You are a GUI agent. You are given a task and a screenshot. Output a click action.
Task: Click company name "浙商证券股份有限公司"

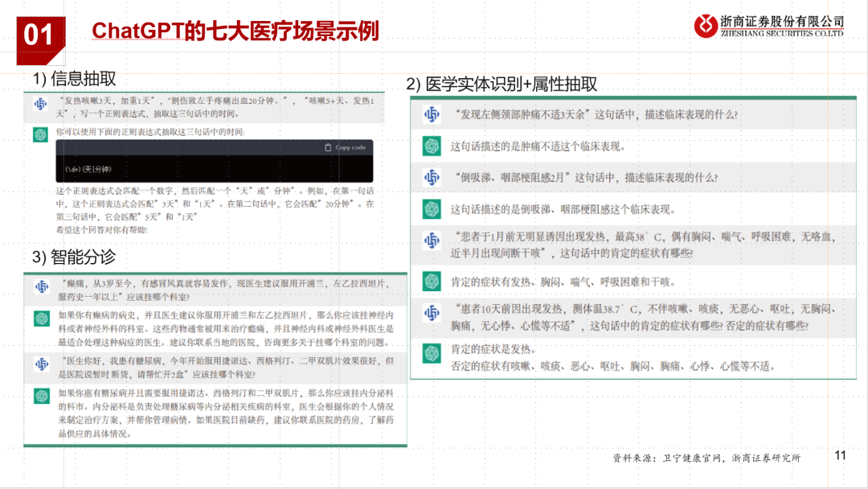click(782, 22)
